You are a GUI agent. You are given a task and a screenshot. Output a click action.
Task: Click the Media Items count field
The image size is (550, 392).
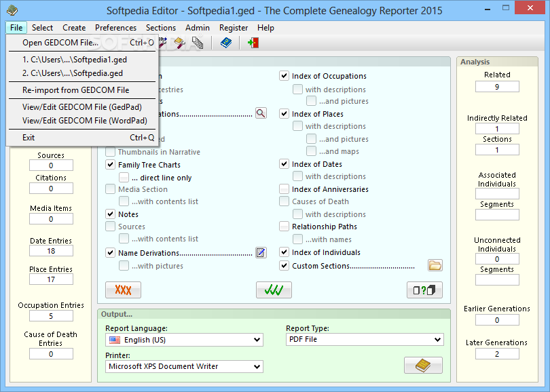[x=51, y=219]
